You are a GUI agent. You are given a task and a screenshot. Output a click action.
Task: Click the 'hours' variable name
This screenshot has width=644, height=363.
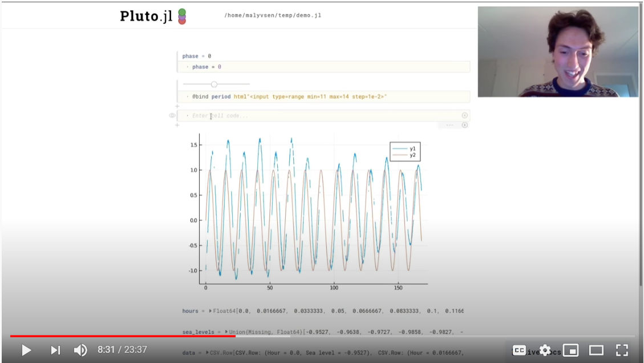tap(190, 311)
